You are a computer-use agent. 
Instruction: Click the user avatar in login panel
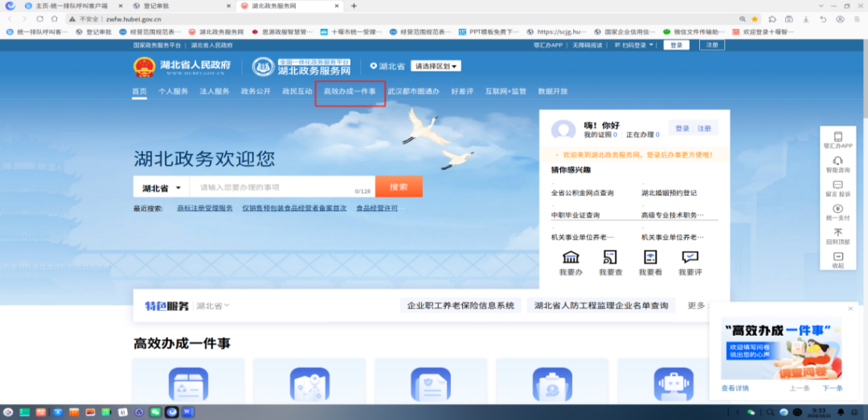point(563,130)
